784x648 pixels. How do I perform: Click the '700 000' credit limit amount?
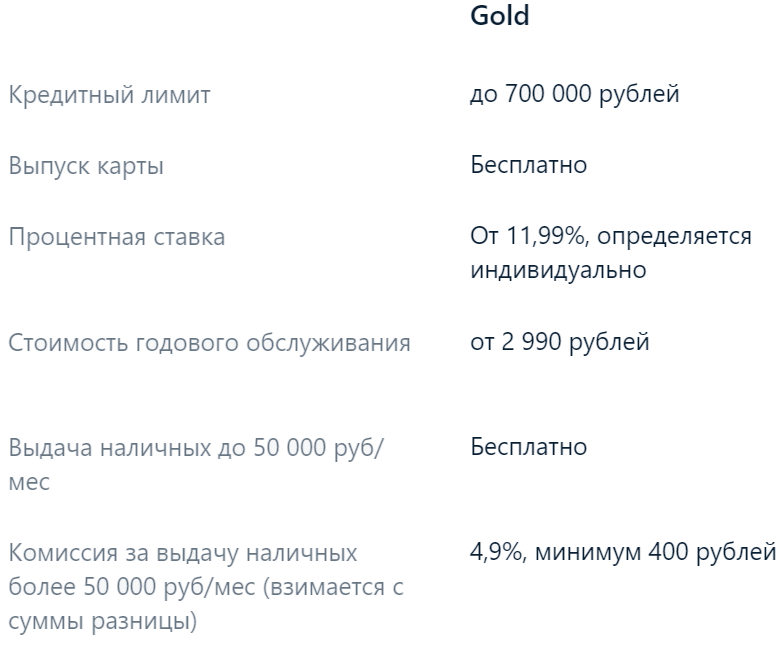pos(548,94)
